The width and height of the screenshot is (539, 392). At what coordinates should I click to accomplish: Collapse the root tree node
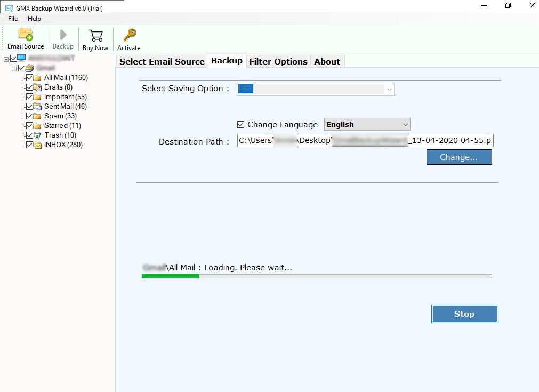(6, 59)
